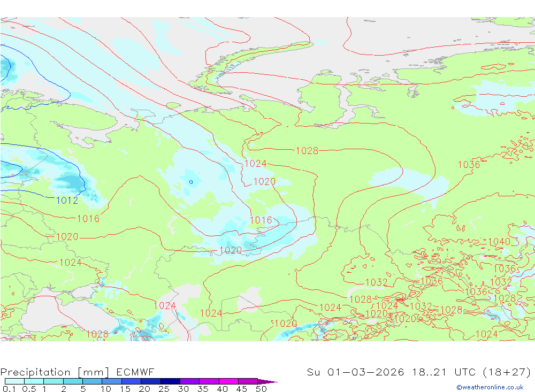Click the legend scale value 0.1
535x392 pixels.
pos(9,389)
